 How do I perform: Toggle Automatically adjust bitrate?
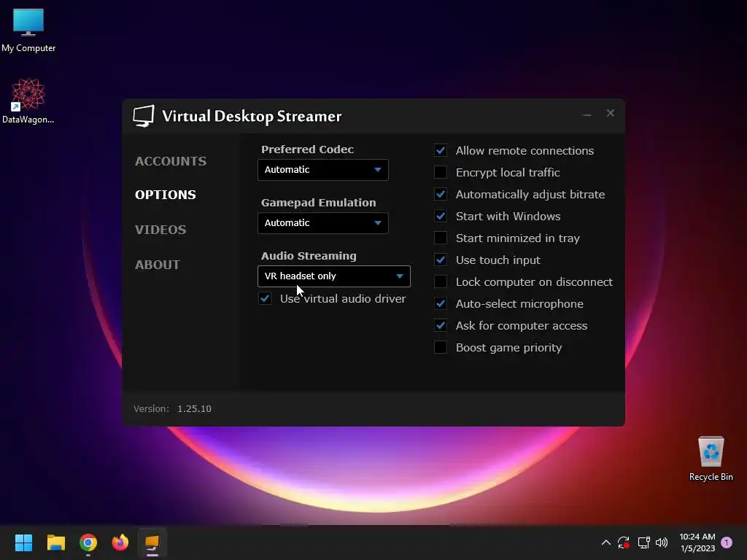441,194
